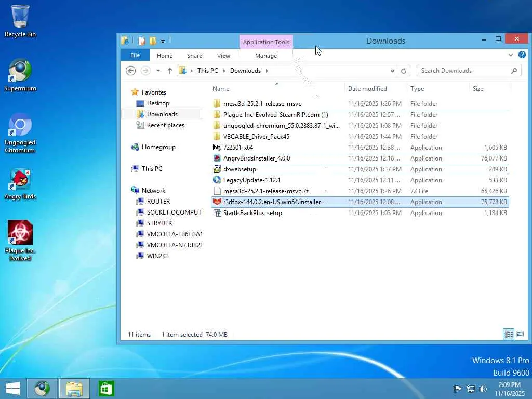Click the Search Downloads field
This screenshot has height=399, width=532.
469,71
